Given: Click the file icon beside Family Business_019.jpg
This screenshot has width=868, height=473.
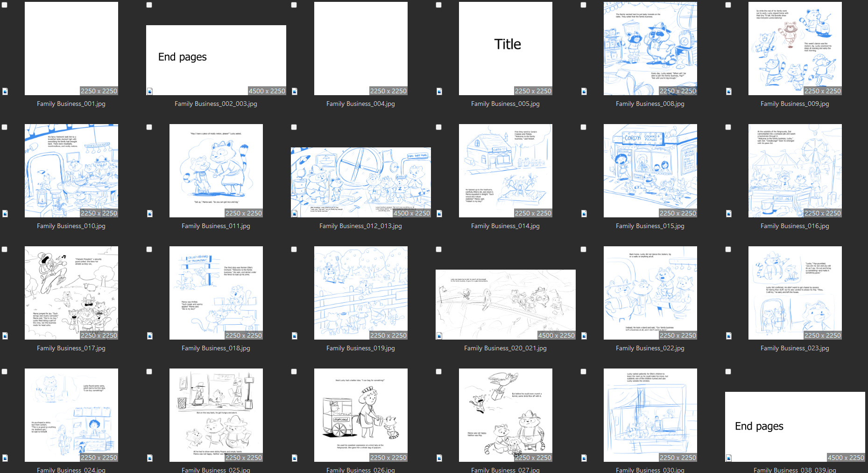Looking at the screenshot, I should (x=295, y=336).
